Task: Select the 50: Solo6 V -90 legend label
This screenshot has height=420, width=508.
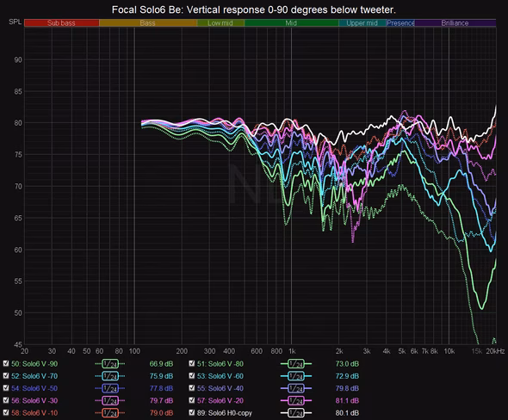Action: (x=34, y=364)
